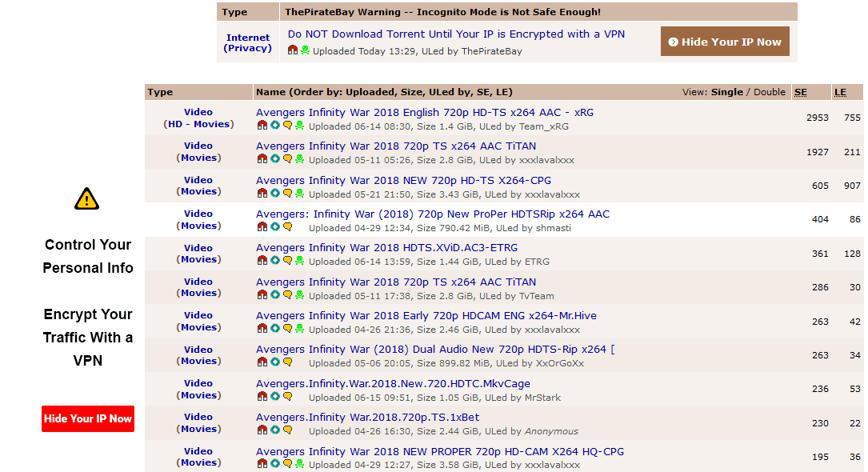Click magnet icon for TvTeam TiTAN torrent
Image resolution: width=868 pixels, height=472 pixels.
click(x=262, y=295)
